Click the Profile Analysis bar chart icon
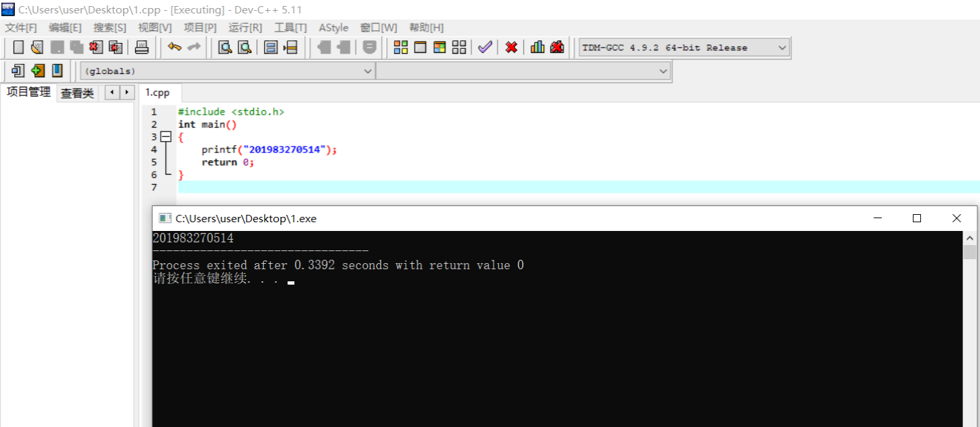 (x=537, y=47)
